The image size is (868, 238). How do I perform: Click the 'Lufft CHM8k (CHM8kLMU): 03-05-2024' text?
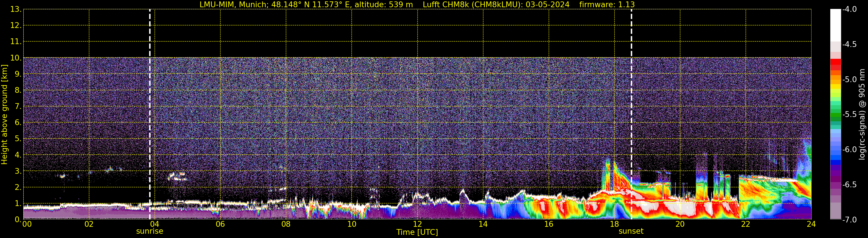click(x=496, y=5)
